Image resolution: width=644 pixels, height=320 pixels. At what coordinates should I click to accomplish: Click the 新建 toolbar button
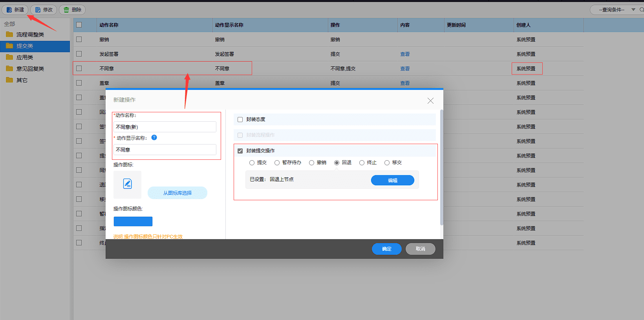(15, 10)
